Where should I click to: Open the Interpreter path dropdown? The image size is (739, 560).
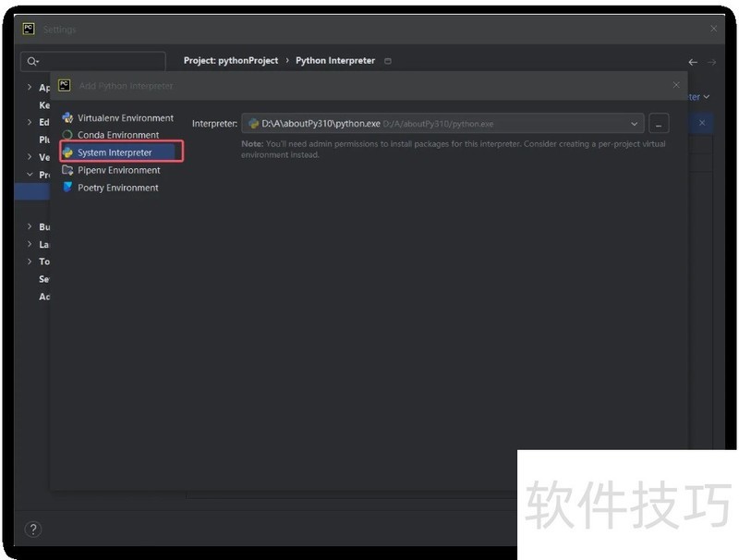(635, 124)
